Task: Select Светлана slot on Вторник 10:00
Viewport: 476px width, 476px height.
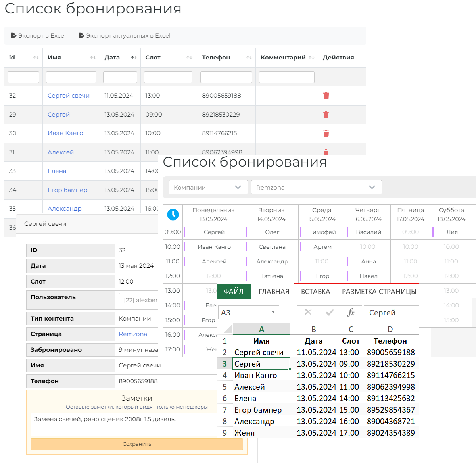Action: [272, 247]
